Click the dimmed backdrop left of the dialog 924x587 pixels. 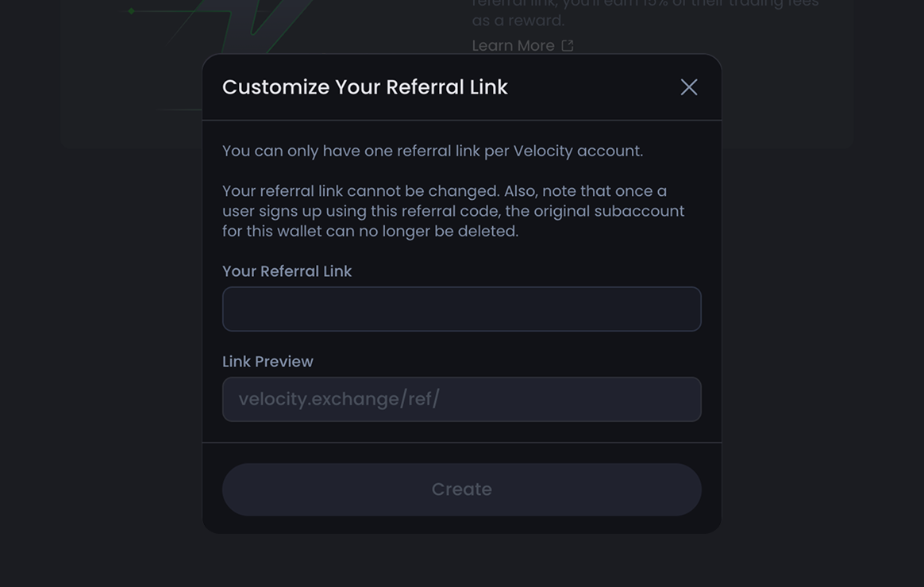(100, 353)
